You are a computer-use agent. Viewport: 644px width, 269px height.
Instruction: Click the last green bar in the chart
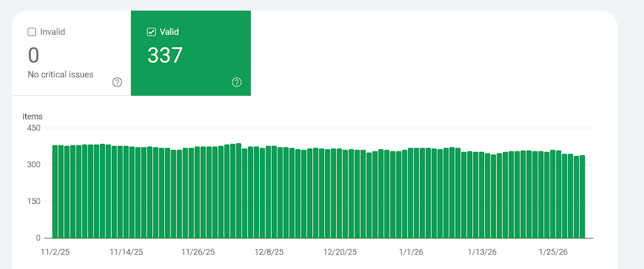(582, 197)
